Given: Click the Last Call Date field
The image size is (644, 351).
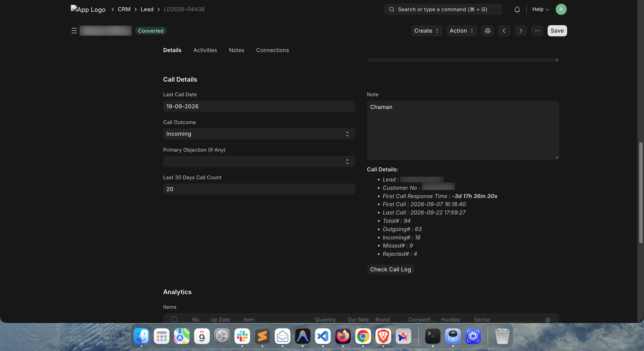Looking at the screenshot, I should [x=259, y=106].
